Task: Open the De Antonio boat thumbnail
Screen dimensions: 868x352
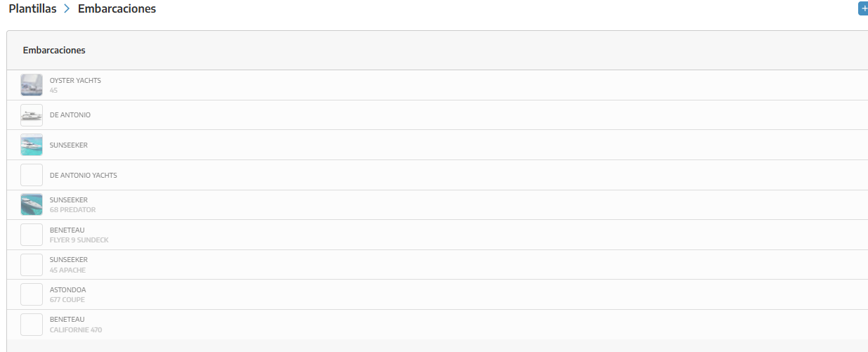Action: coord(32,115)
